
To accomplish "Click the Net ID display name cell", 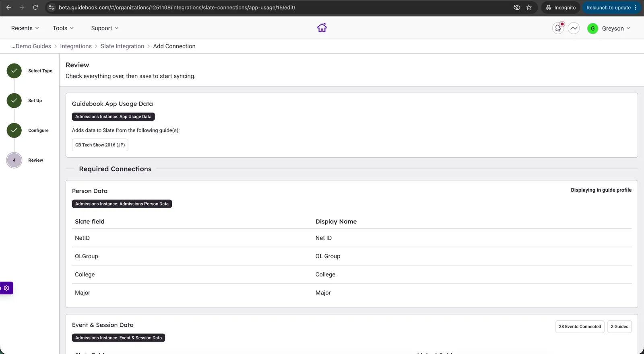I will (324, 238).
